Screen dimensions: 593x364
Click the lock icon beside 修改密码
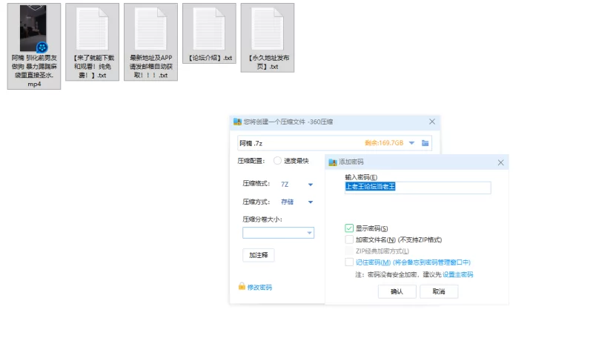242,286
